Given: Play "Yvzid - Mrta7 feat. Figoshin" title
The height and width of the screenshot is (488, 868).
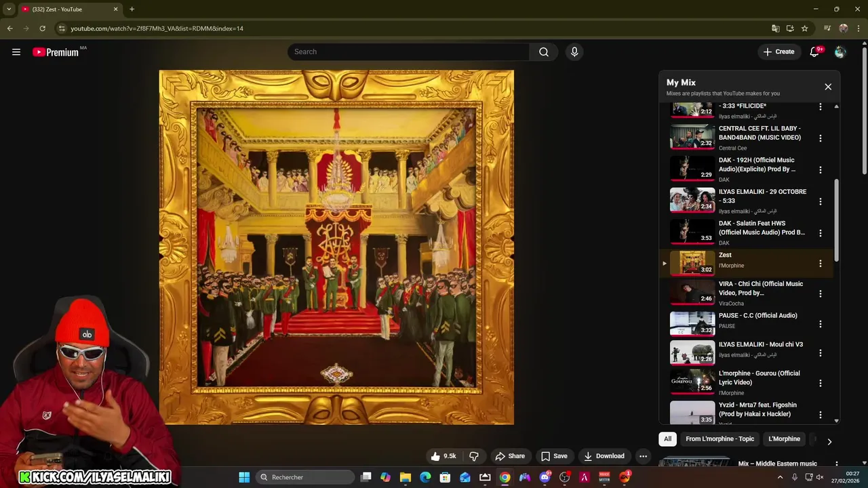Looking at the screenshot, I should point(757,409).
